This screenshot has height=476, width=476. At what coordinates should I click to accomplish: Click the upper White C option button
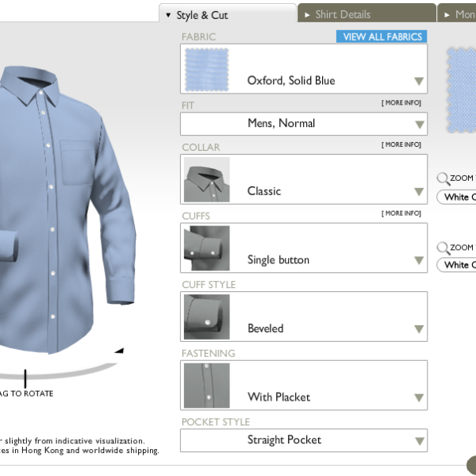pyautogui.click(x=456, y=197)
